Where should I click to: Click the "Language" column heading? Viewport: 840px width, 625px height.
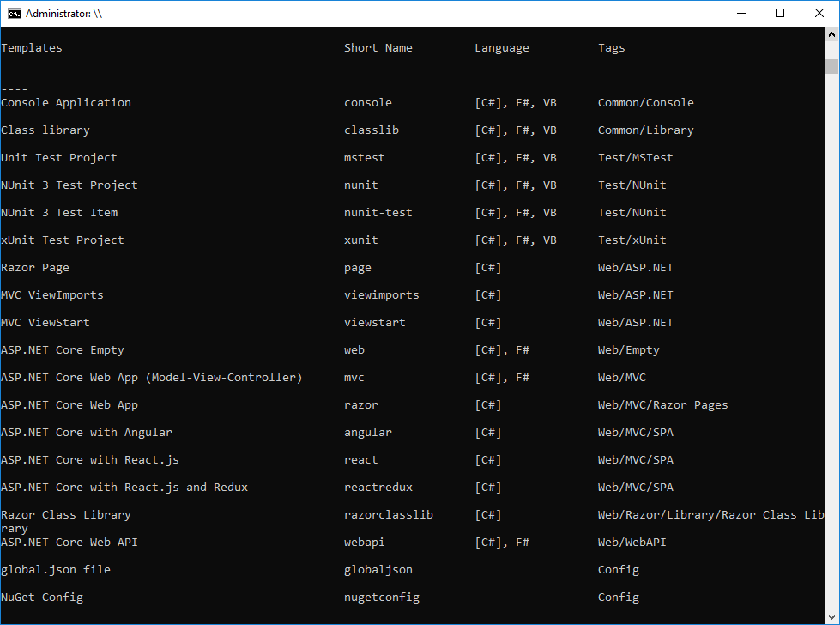(502, 48)
